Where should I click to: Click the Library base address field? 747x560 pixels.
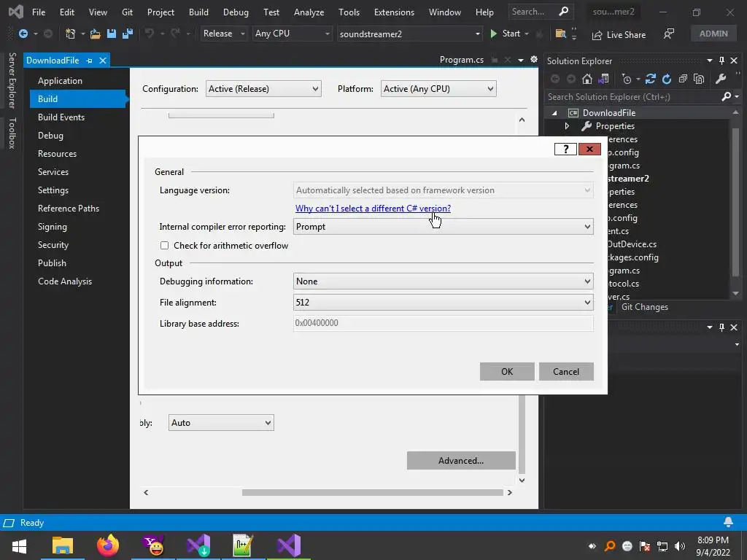(443, 323)
